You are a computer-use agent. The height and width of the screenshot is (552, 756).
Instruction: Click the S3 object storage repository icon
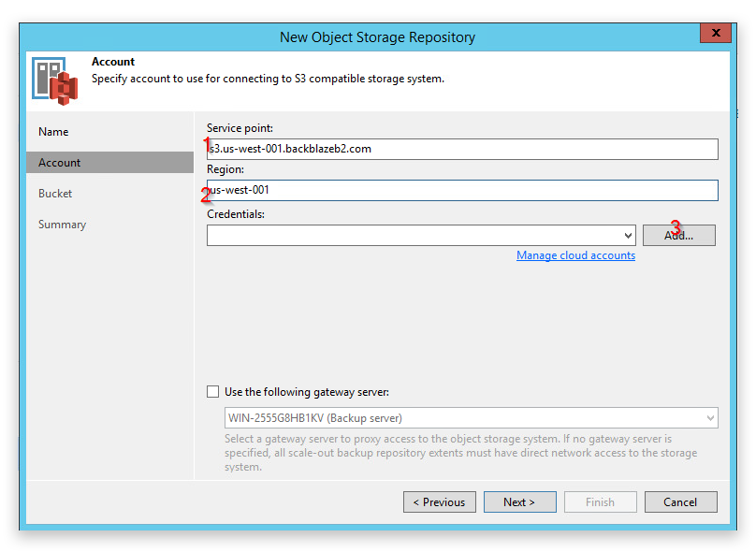55,80
